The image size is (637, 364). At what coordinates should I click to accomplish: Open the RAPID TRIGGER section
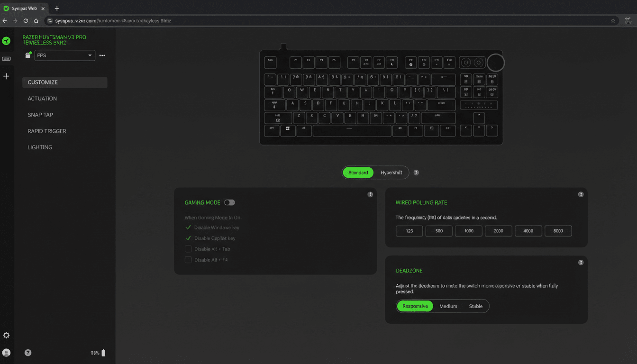(x=46, y=131)
